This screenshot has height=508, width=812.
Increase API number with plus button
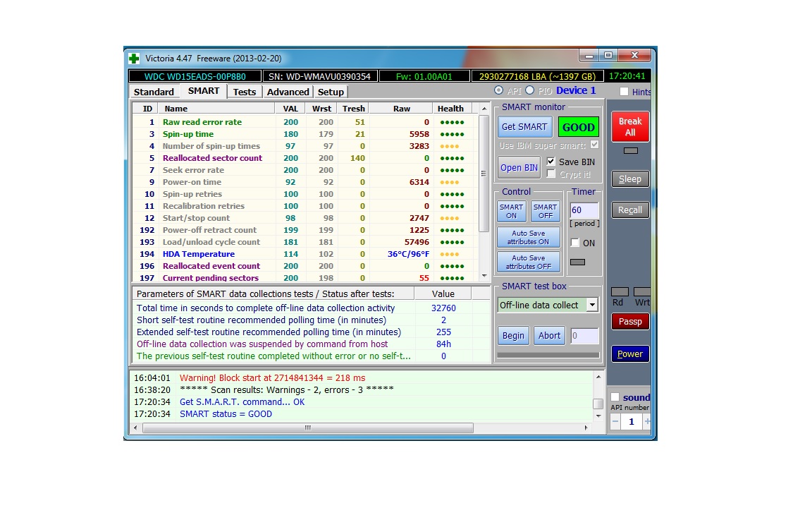coord(647,422)
